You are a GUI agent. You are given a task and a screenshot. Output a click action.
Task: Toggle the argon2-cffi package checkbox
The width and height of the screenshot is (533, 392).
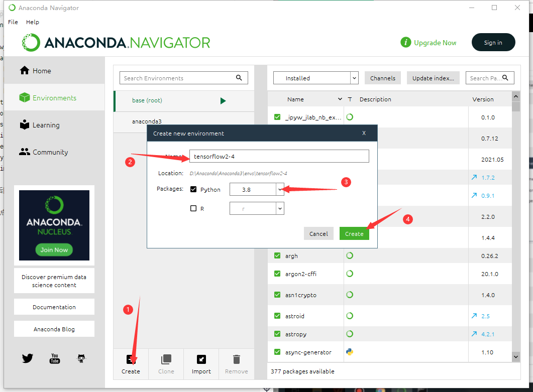tap(277, 274)
